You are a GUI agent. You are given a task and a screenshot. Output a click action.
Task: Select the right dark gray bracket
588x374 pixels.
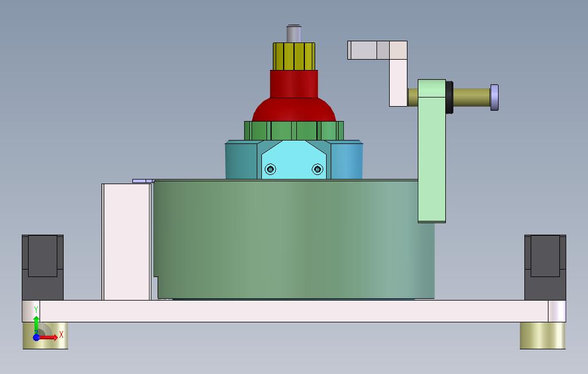click(545, 267)
